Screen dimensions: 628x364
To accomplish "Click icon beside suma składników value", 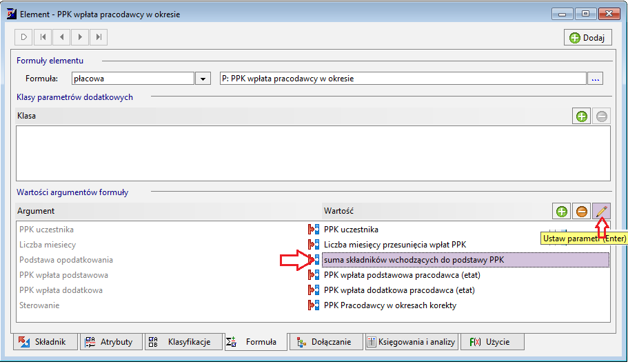I will pos(314,259).
